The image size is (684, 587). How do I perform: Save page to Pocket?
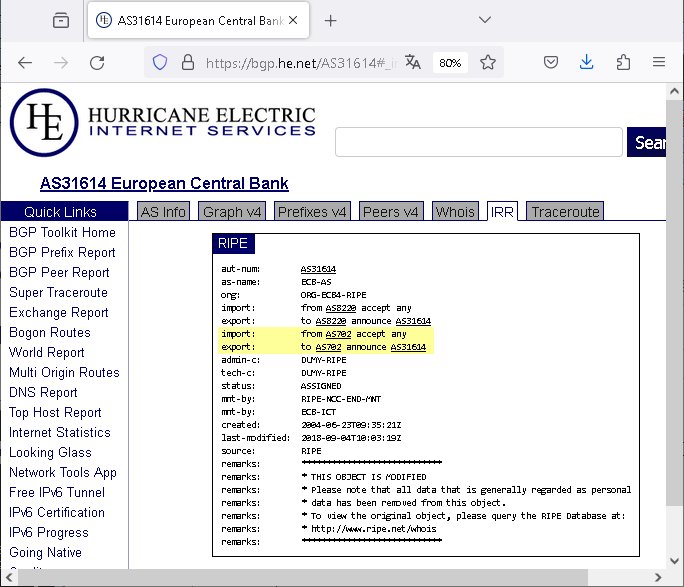click(x=551, y=62)
